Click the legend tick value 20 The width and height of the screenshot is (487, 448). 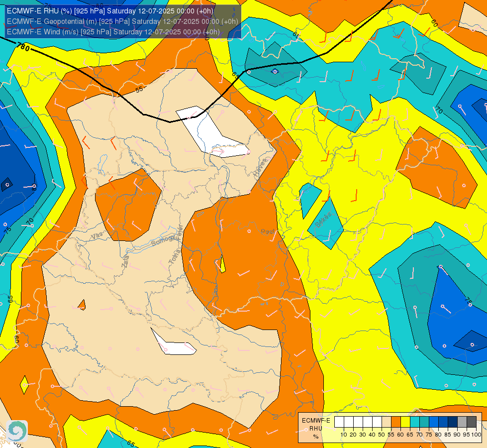[x=353, y=435]
